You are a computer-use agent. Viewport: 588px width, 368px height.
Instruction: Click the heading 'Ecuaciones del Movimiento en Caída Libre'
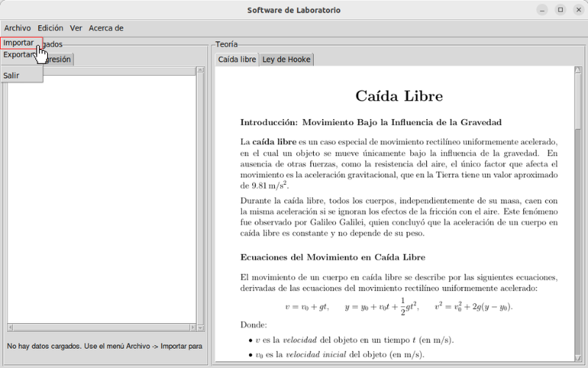coord(333,257)
